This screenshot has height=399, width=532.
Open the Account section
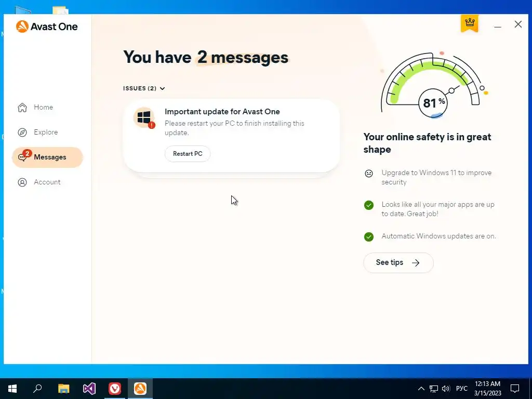pos(39,182)
